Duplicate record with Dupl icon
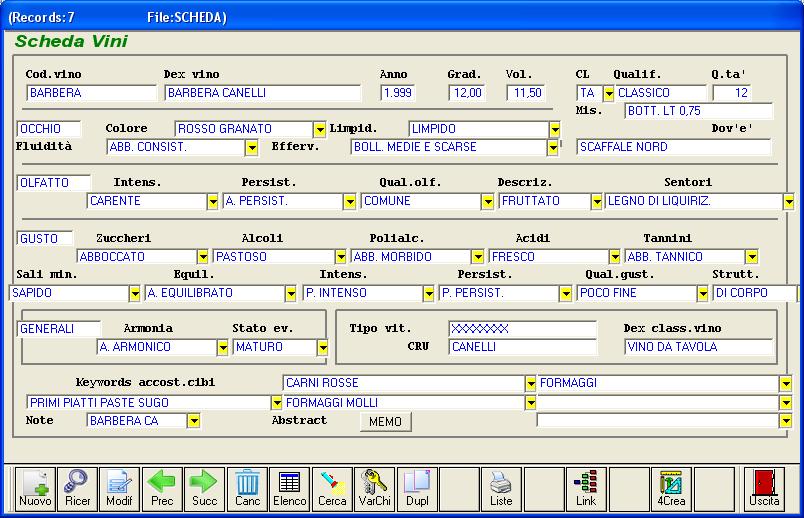Screen dimensions: 804x518 (x=417, y=489)
